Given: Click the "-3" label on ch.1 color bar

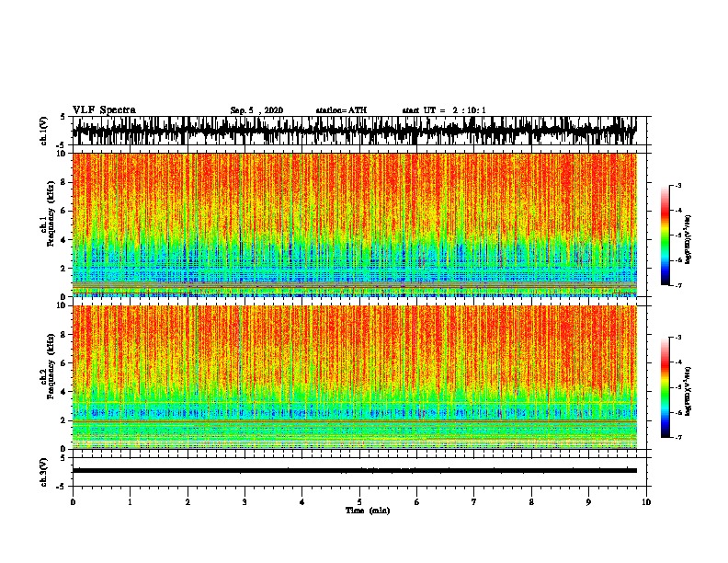Looking at the screenshot, I should point(678,186).
